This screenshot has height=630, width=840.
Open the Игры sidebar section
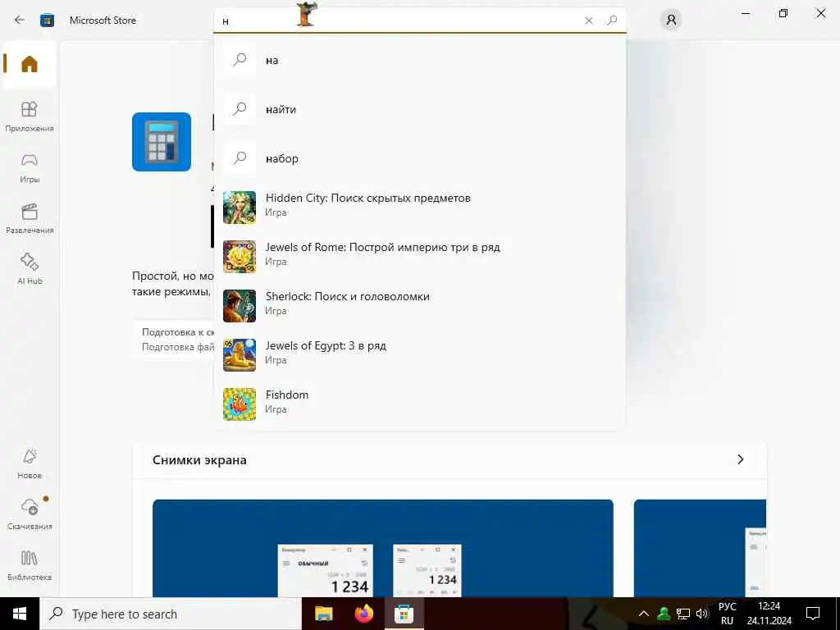click(x=30, y=167)
